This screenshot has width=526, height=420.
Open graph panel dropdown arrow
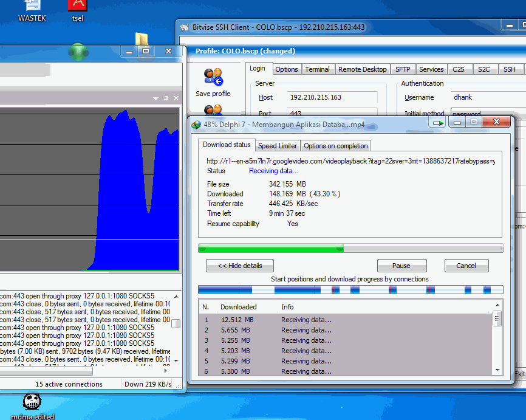pyautogui.click(x=155, y=98)
